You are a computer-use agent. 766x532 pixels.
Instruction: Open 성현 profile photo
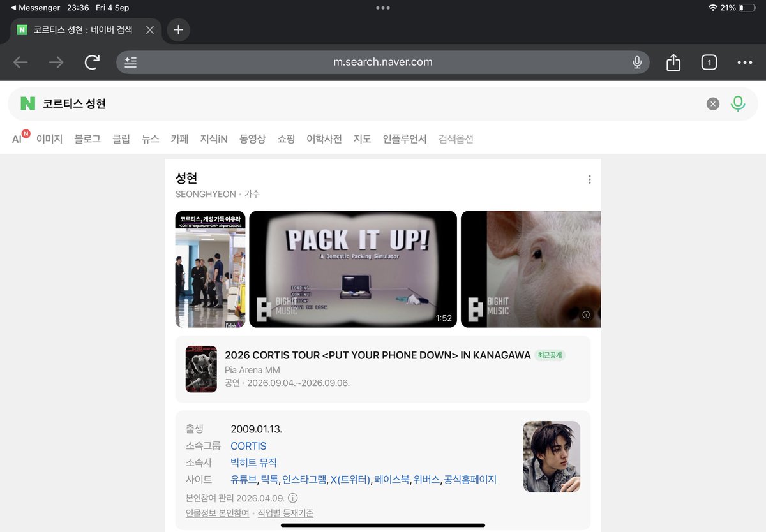tap(552, 457)
